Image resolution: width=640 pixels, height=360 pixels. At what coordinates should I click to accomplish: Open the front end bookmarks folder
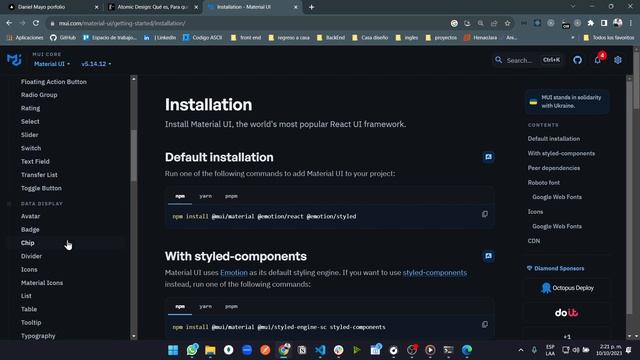point(246,38)
